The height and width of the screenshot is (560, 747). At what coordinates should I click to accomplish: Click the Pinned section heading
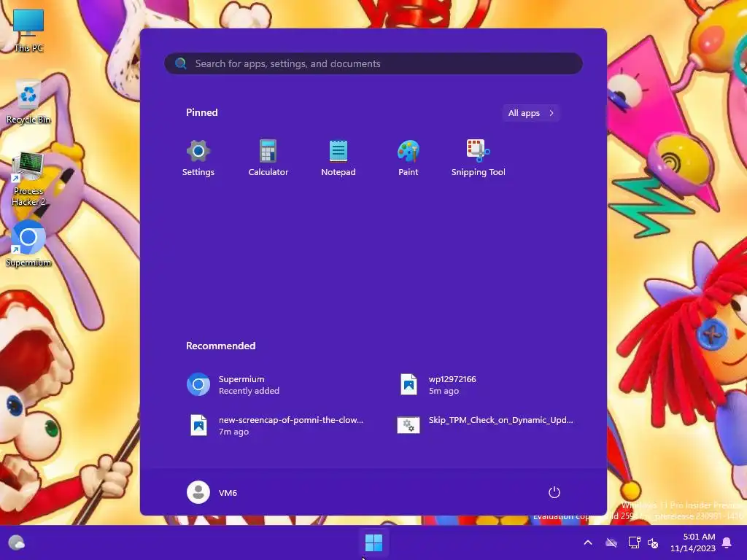(202, 112)
